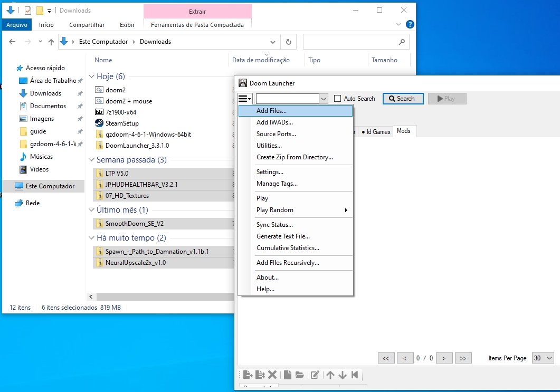
Task: Click the horizontal scrollbar left arrow
Action: pyautogui.click(x=91, y=297)
